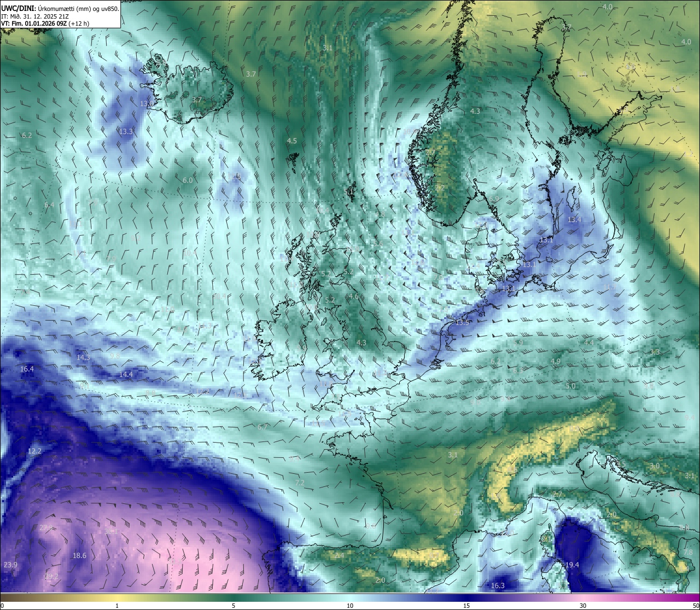Viewport: 700px width, 610px height.
Task: Click the 1 tick on the colour scale
Action: 116,606
